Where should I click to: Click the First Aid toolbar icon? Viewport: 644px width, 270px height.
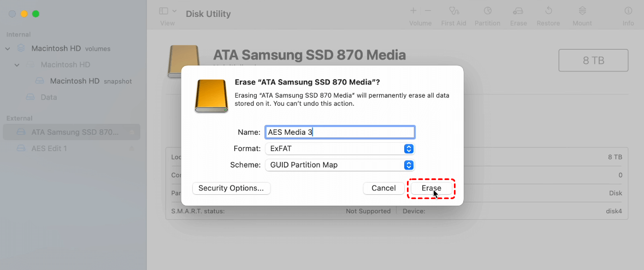coord(453,11)
